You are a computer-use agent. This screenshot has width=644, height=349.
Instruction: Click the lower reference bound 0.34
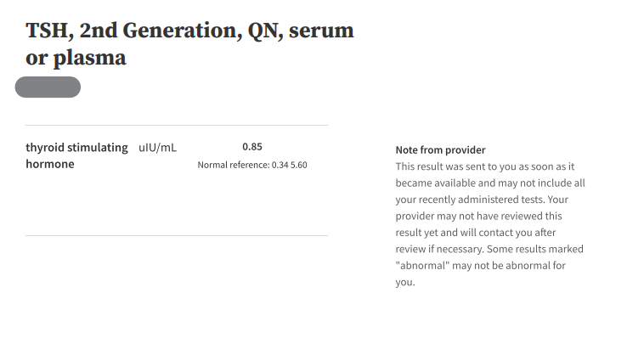(280, 165)
